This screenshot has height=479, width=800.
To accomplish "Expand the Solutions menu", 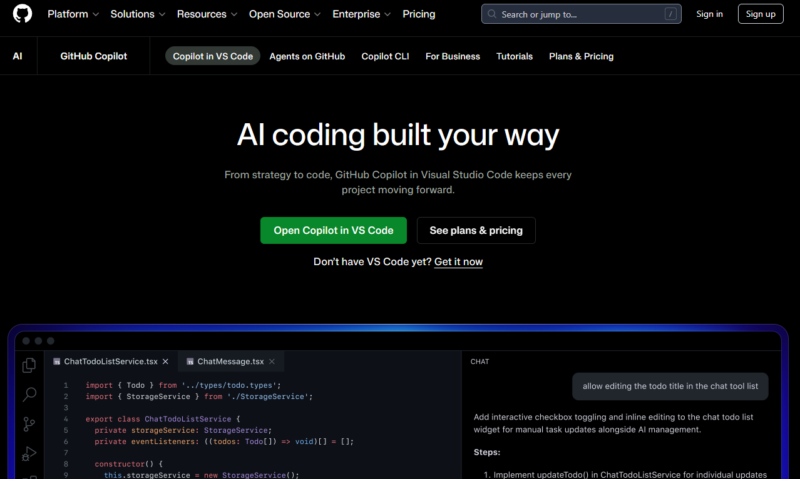I will (138, 14).
